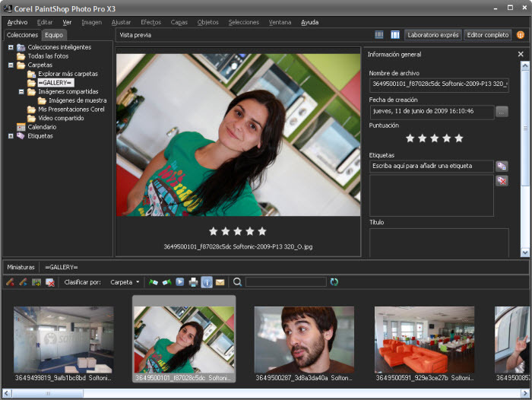Click the print icon in thumbnails toolbar

point(193,282)
